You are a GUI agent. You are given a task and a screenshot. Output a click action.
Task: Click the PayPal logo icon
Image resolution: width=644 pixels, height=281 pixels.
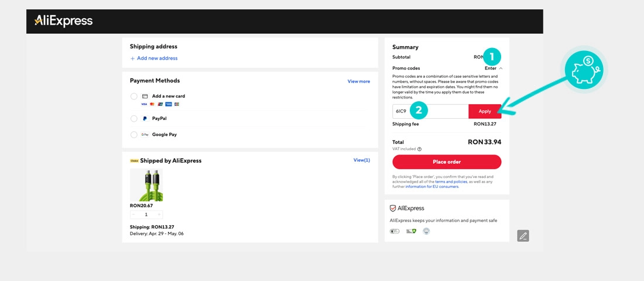(x=145, y=119)
